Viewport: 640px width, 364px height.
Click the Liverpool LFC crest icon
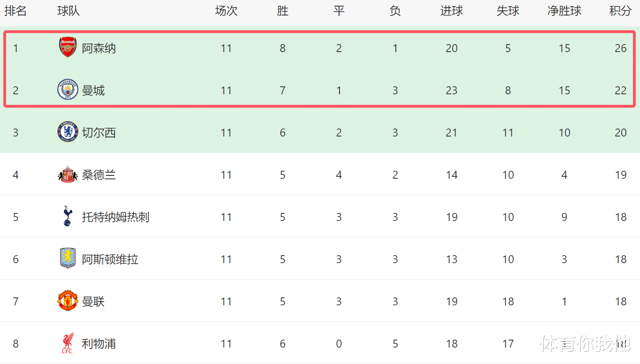[x=68, y=343]
